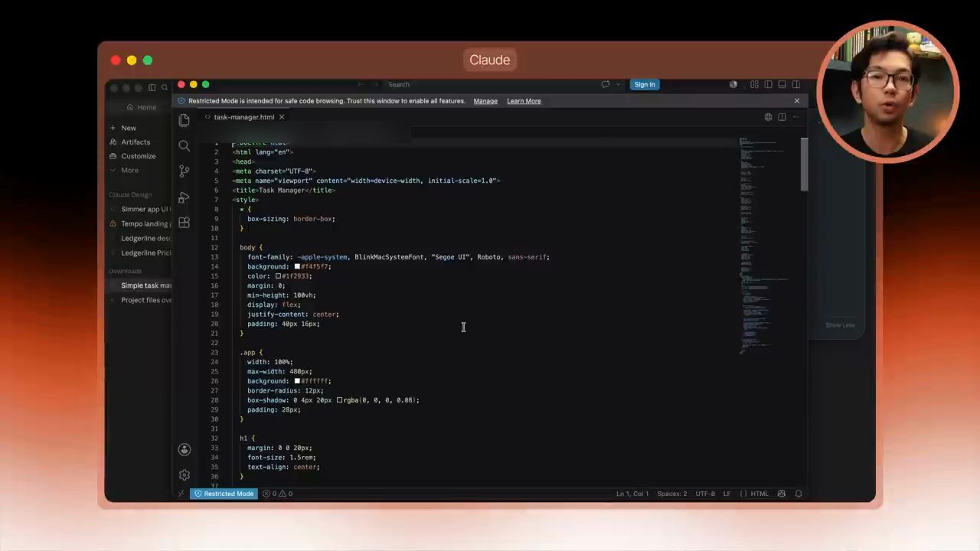The image size is (980, 551).
Task: Toggle the primary side bar
Action: pos(768,84)
